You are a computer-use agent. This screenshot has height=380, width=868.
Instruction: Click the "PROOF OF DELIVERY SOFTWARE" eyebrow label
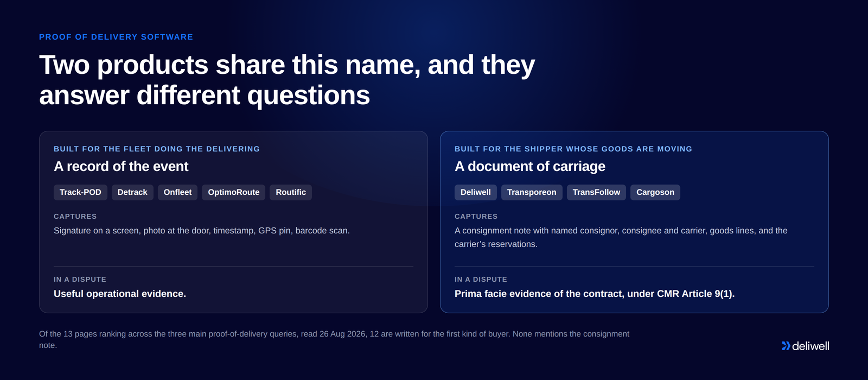(x=116, y=37)
